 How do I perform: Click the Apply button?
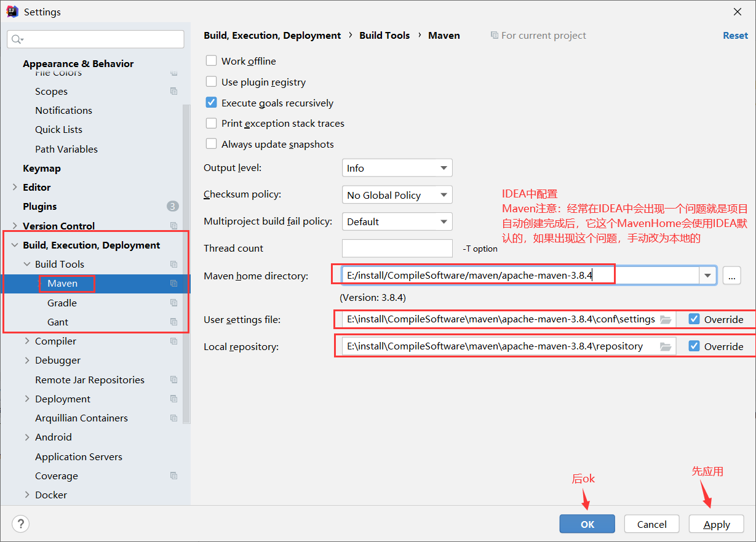[717, 524]
